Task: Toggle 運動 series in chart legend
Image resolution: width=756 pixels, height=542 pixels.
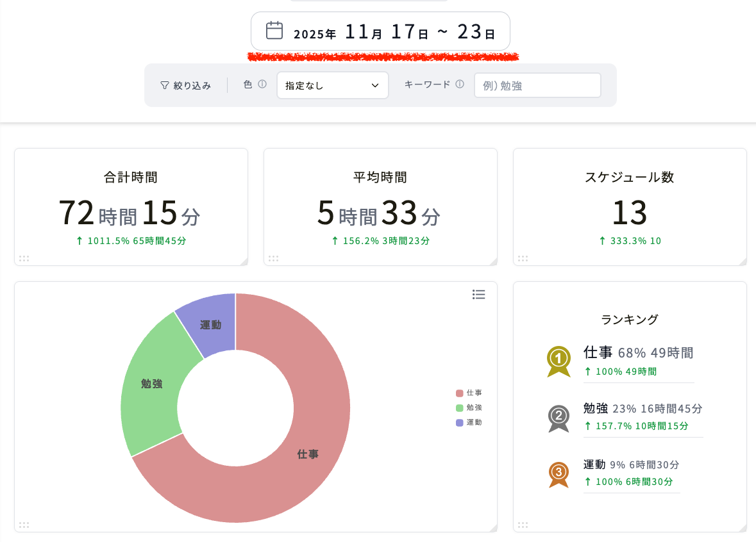Action: (x=469, y=423)
